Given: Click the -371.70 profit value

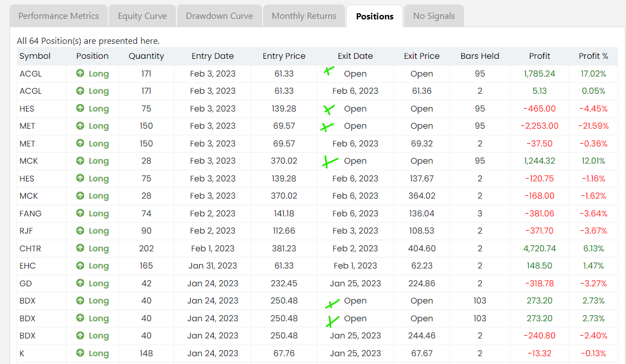Looking at the screenshot, I should (x=539, y=231).
